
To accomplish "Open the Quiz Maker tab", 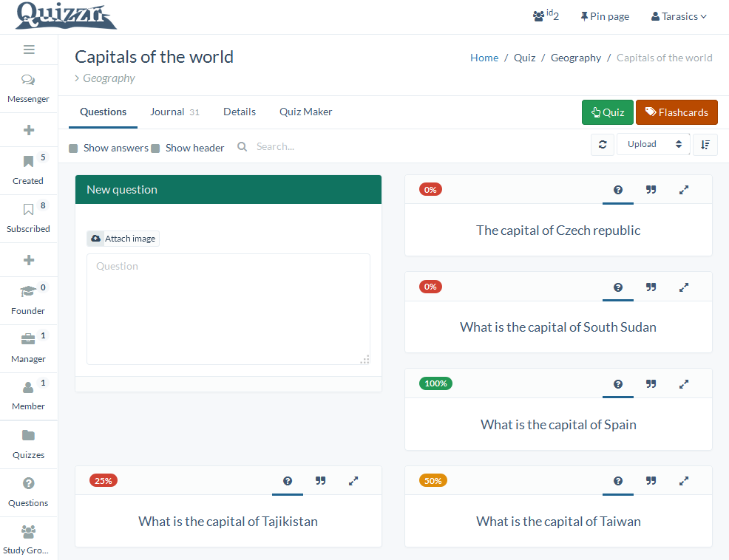I will tap(305, 112).
